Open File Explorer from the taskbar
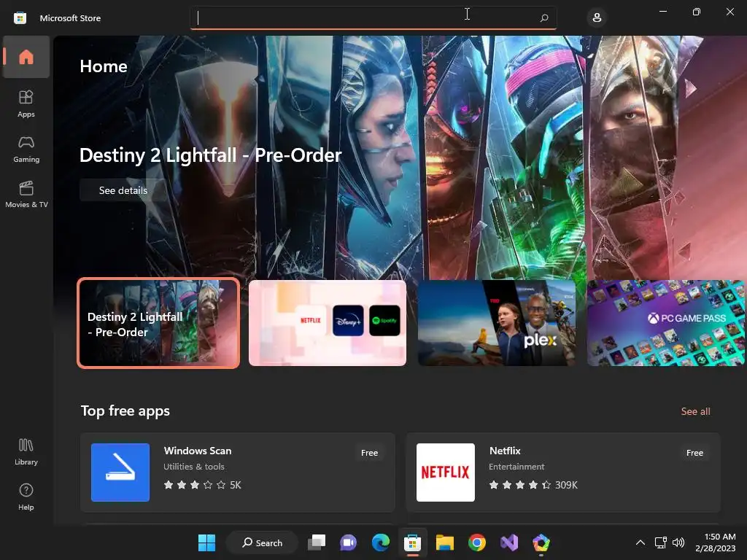Screen dimensions: 747x560 (x=444, y=542)
